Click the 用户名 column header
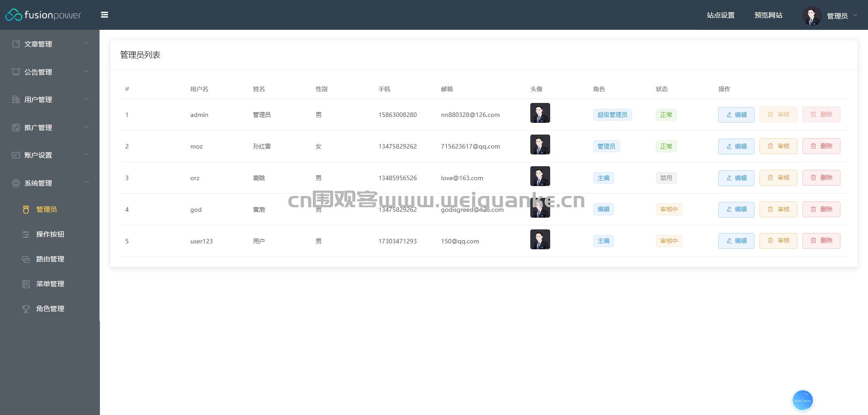This screenshot has height=415, width=868. 199,89
